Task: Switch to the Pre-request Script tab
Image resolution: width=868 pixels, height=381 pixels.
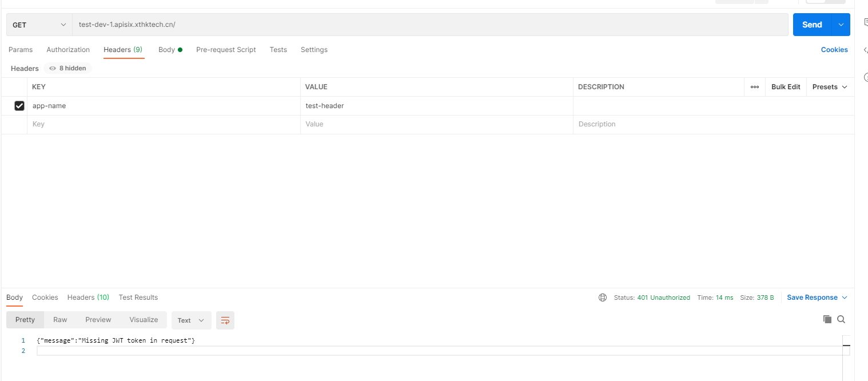Action: 226,50
